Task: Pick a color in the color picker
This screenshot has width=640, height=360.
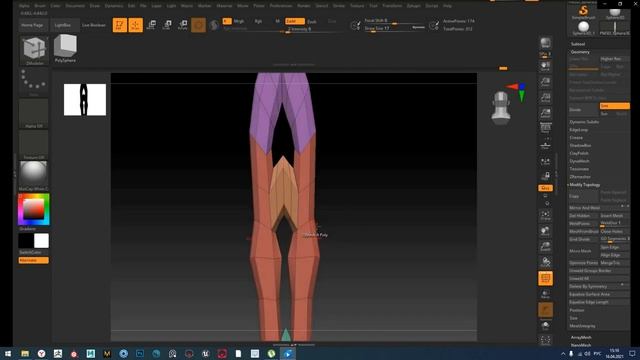Action: (x=33, y=209)
